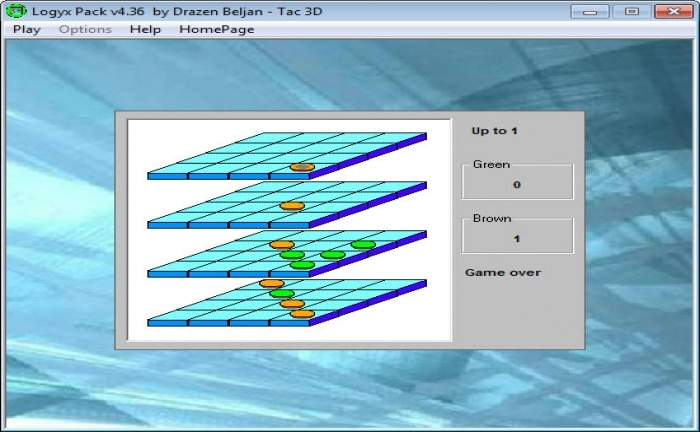Click the 'Green' score box label
Screen dimensions: 700x432
tap(491, 165)
